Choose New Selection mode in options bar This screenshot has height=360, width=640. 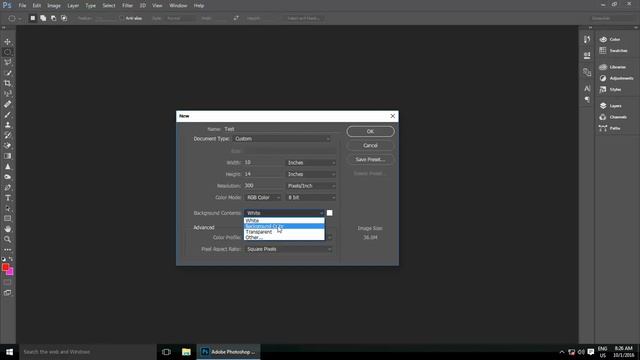click(x=33, y=18)
